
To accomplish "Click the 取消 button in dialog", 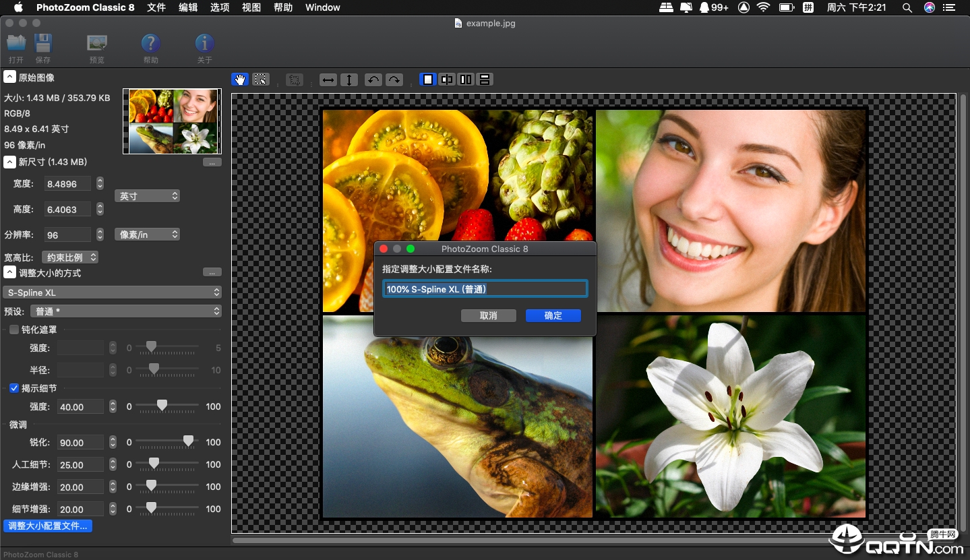I will 489,315.
